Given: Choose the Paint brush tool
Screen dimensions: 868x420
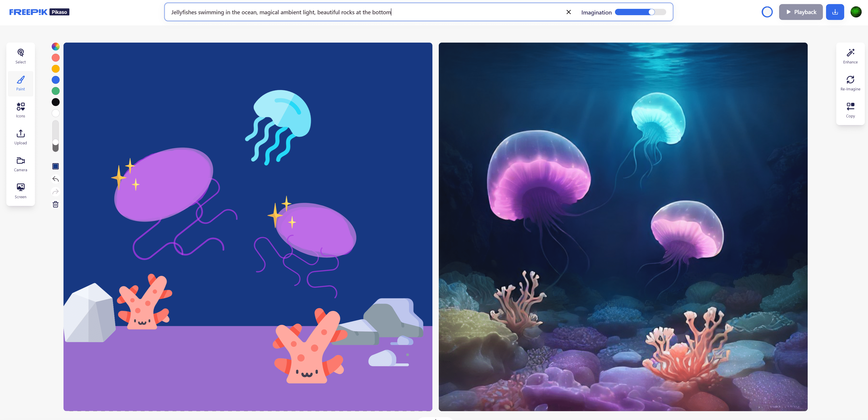Looking at the screenshot, I should 21,83.
